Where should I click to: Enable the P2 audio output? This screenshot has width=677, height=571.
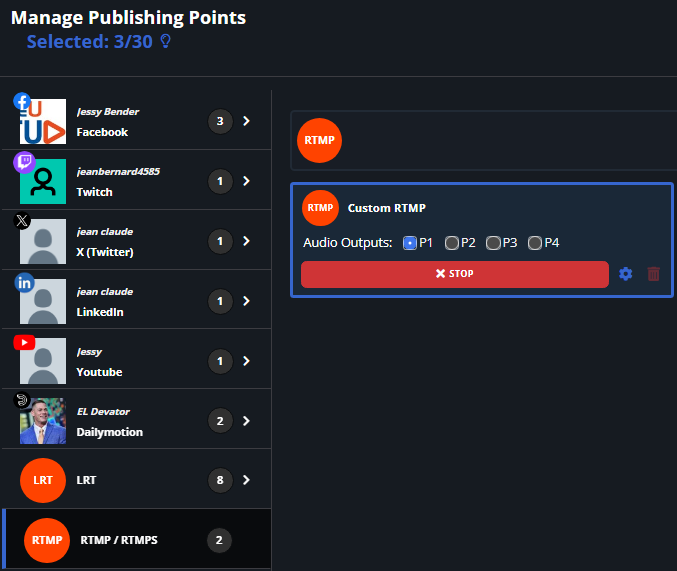(x=452, y=243)
